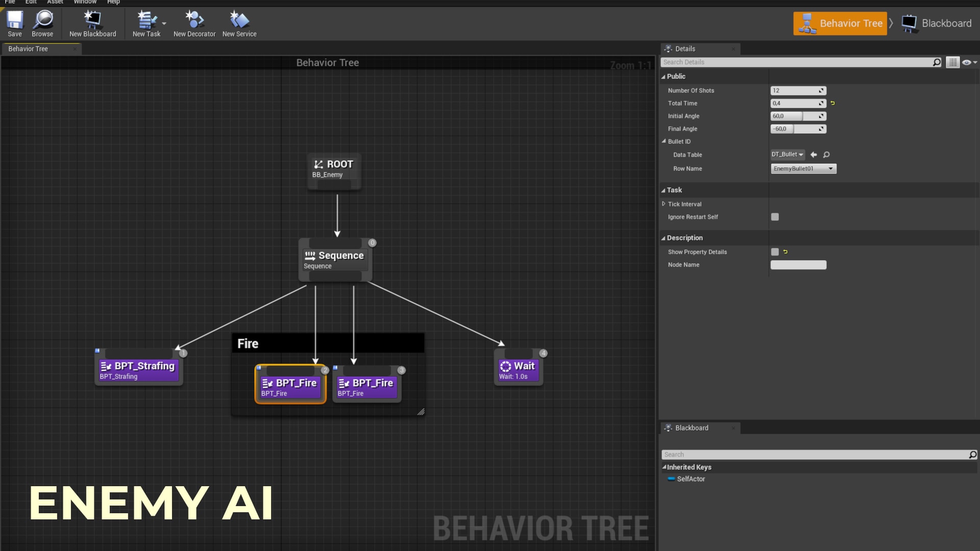Click the magnifier to find DT_Bullet asset
The image size is (980, 551).
pyautogui.click(x=827, y=155)
